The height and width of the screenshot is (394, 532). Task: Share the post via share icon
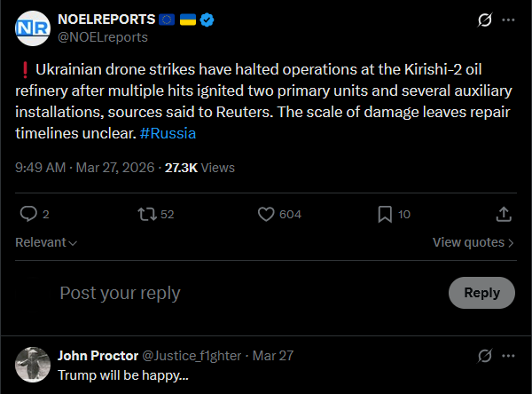[503, 214]
